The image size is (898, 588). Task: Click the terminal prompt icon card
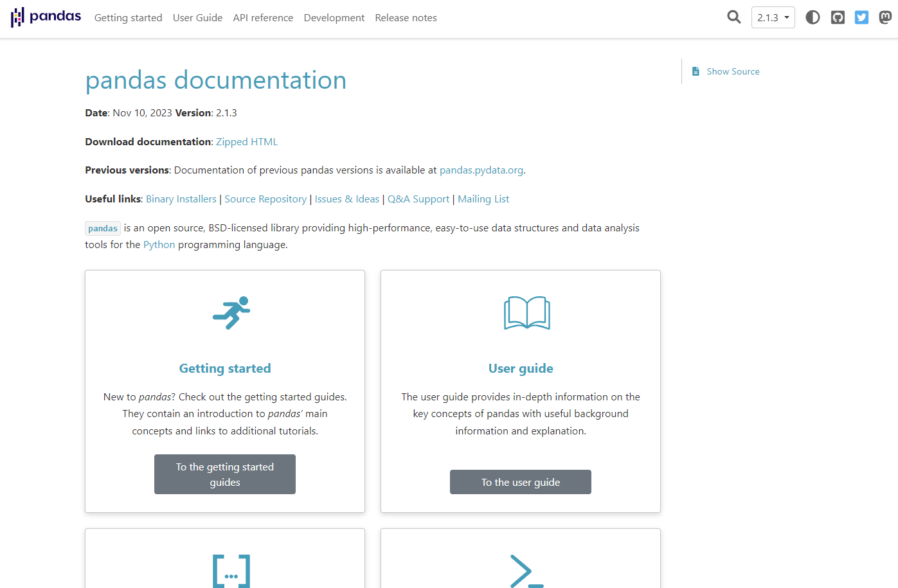tap(526, 571)
